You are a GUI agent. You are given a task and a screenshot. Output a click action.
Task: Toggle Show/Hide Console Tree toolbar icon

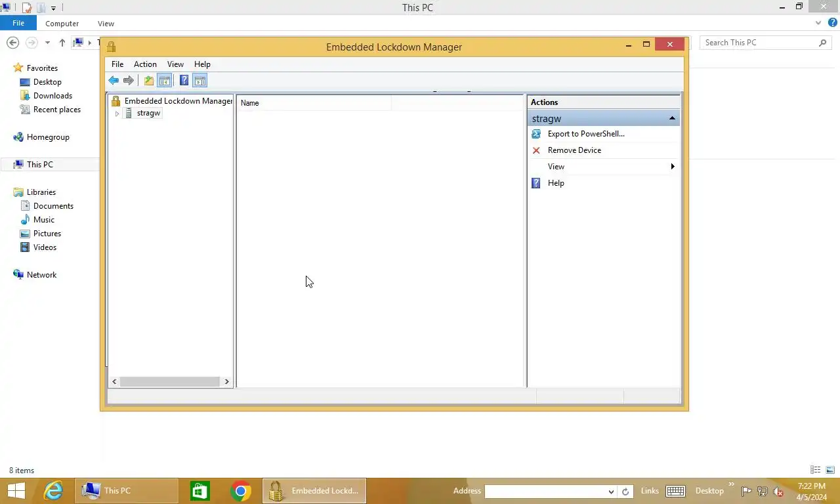[x=165, y=81]
